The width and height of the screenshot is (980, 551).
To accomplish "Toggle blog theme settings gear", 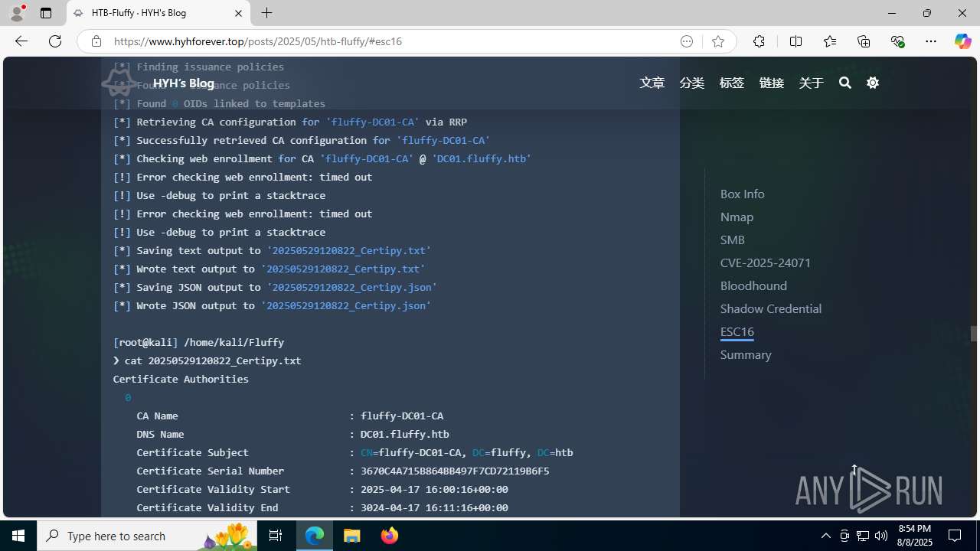I will [873, 83].
